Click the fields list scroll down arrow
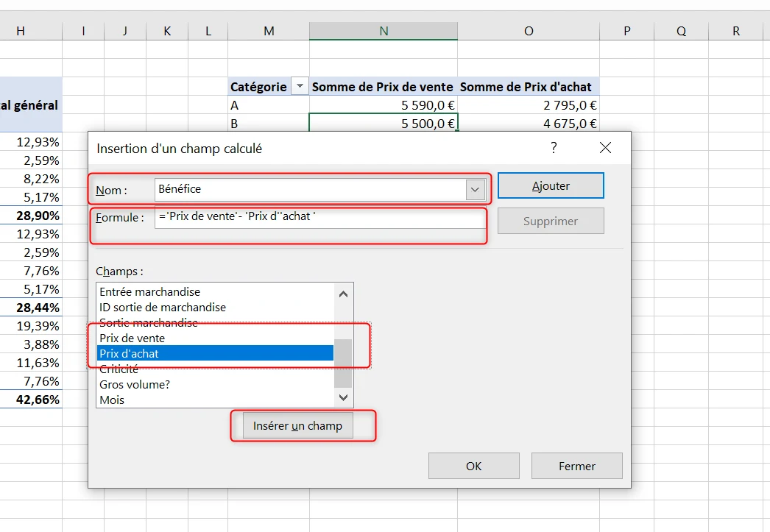Viewport: 770px width, 532px height. tap(343, 397)
